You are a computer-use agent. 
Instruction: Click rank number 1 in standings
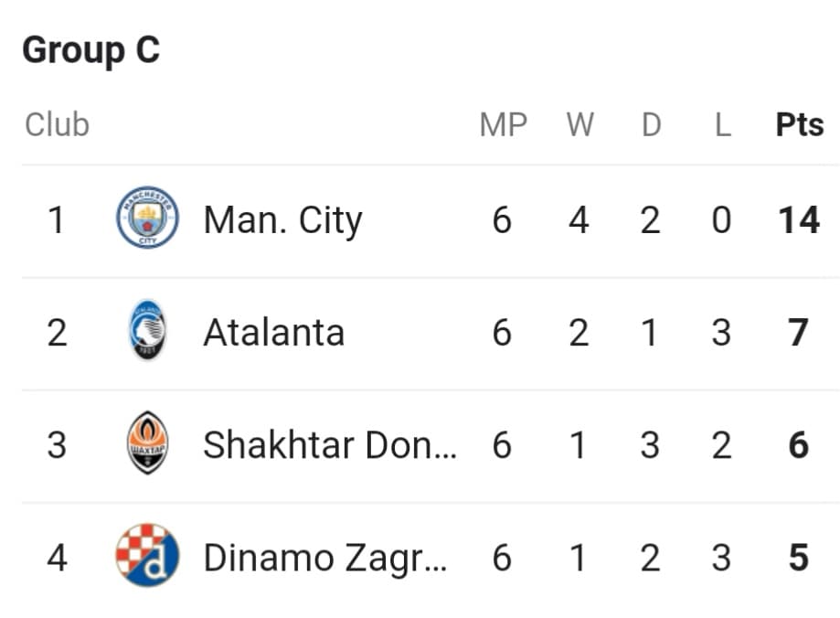tap(57, 220)
